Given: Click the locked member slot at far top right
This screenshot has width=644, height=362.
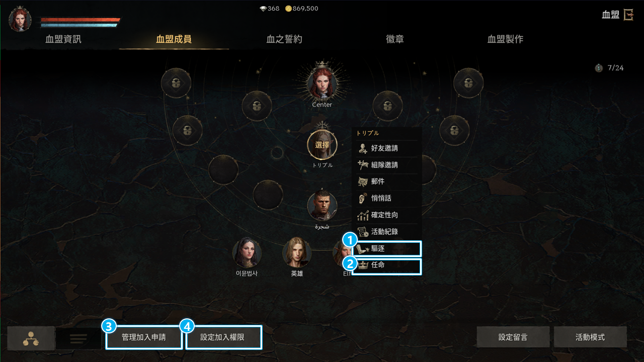Looking at the screenshot, I should tap(468, 83).
